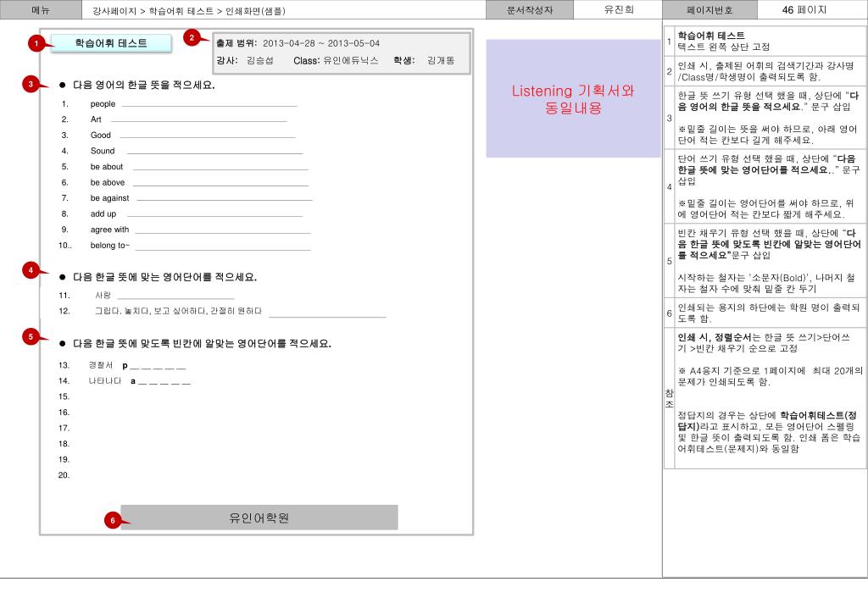Image resolution: width=868 pixels, height=604 pixels.
Task: Click the answer line beside 'be against'
Action: point(224,200)
